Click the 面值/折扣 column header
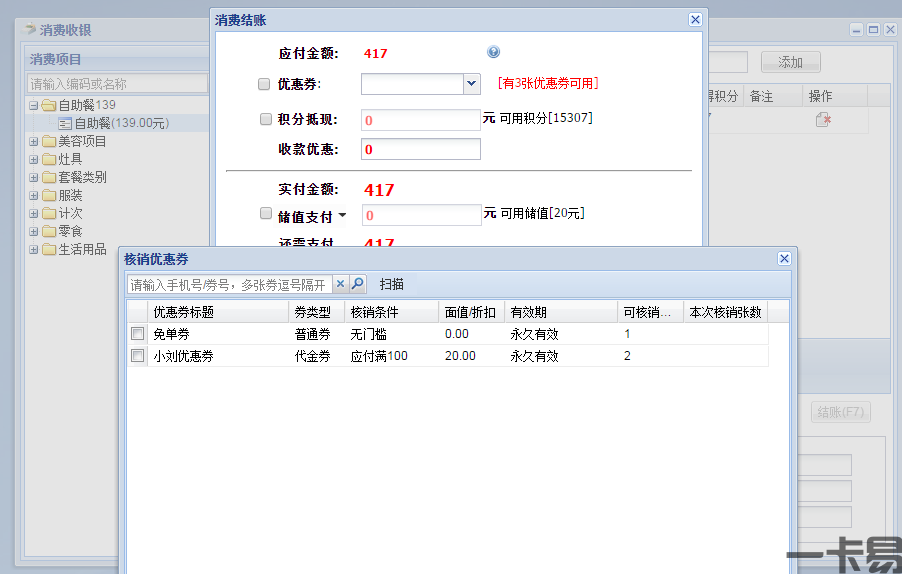 tap(472, 312)
